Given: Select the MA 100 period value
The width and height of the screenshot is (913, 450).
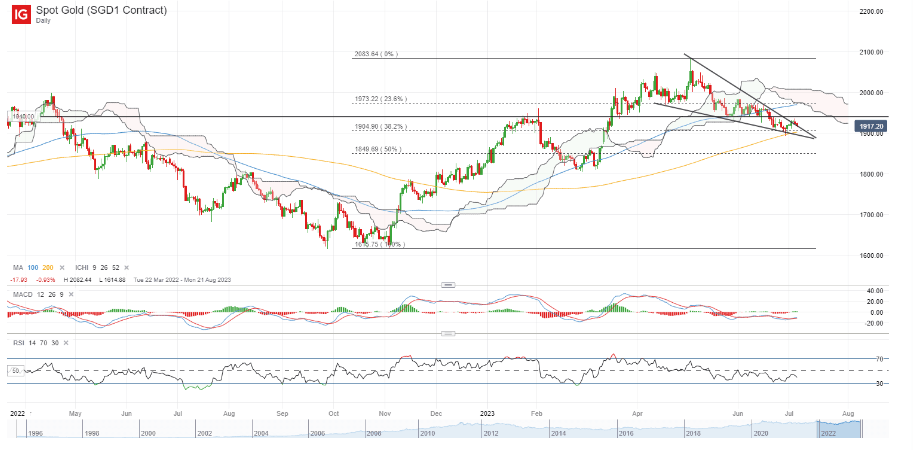Looking at the screenshot, I should coord(32,267).
